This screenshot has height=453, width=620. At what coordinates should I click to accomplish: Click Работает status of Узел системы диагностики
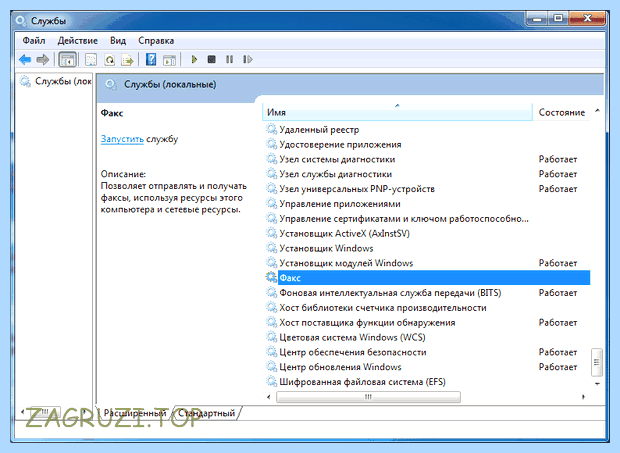tap(558, 159)
